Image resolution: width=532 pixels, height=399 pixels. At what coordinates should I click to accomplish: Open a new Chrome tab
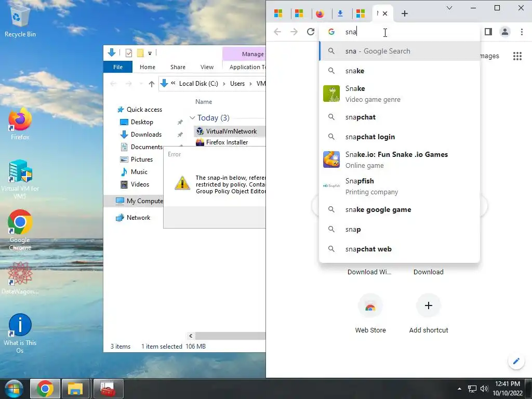tap(404, 14)
